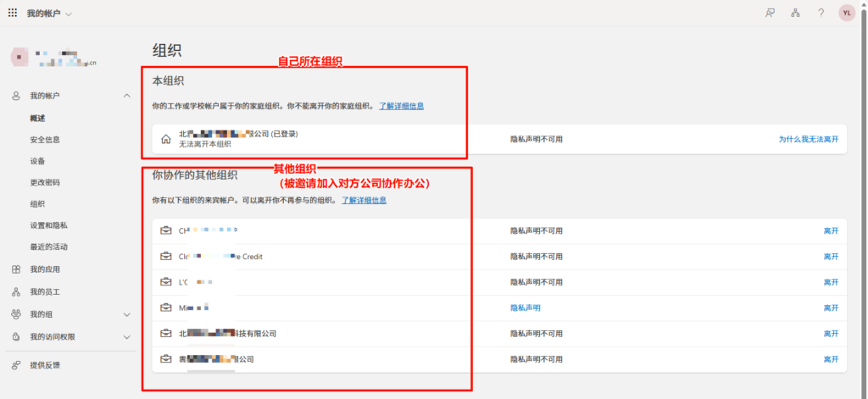Click the feedback person icon in header
This screenshot has width=868, height=399.
(770, 13)
